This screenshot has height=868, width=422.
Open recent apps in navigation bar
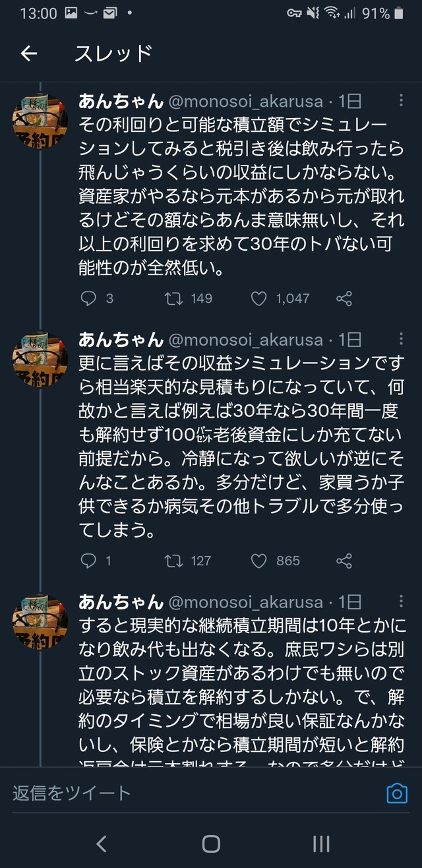coord(321,843)
